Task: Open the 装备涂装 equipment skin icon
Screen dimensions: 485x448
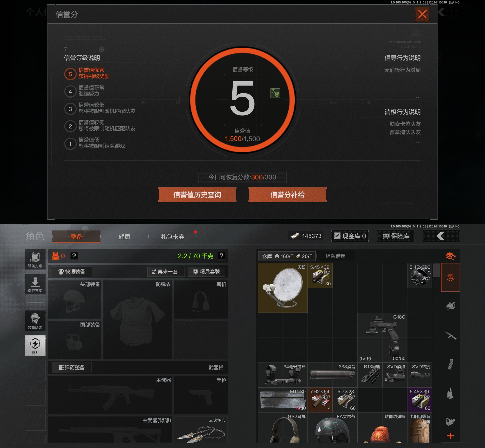Action: click(x=35, y=321)
